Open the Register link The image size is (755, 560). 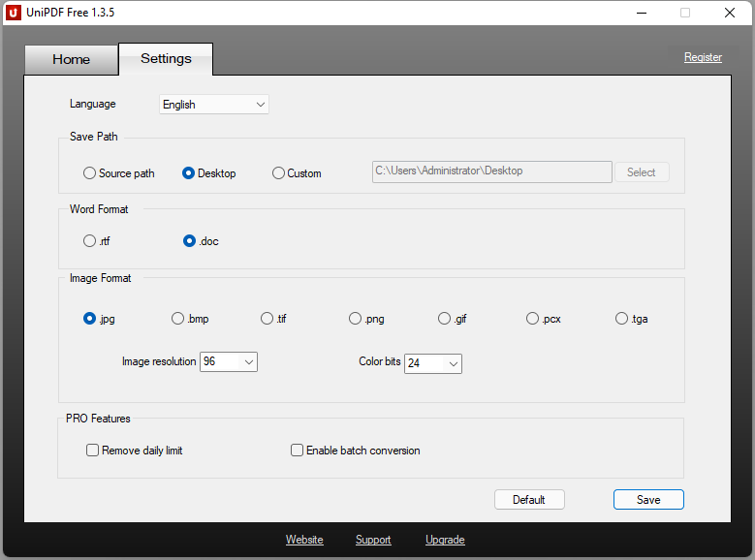[x=703, y=57]
